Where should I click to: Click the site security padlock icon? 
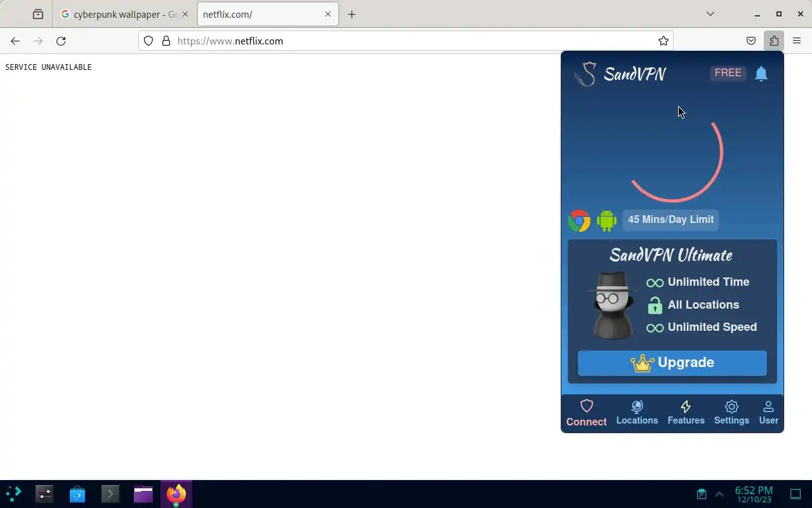(166, 41)
